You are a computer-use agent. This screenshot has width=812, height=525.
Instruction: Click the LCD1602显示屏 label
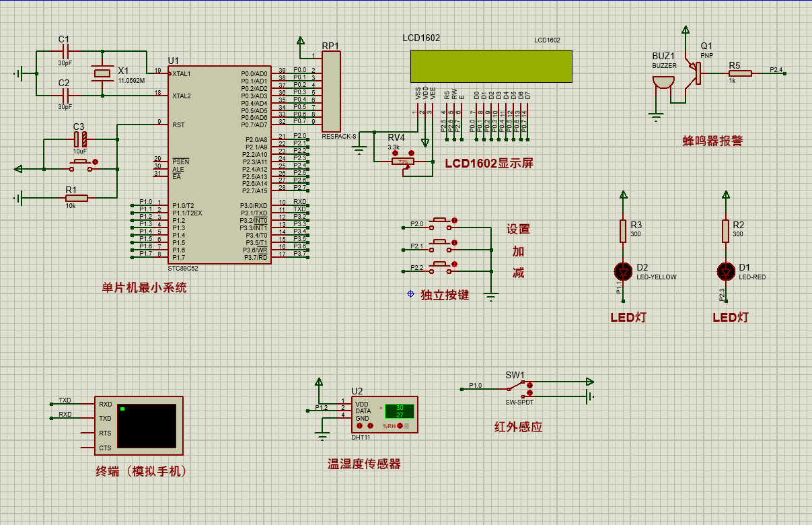(489, 163)
